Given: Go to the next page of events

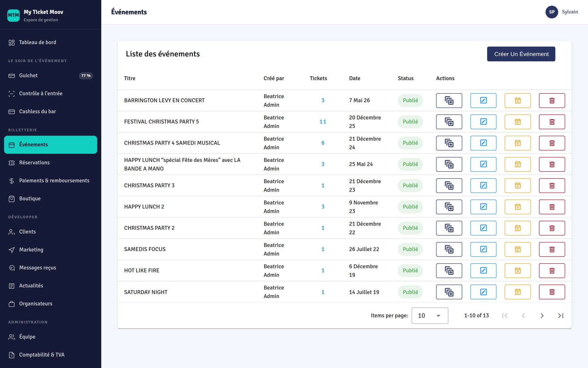Looking at the screenshot, I should click(x=542, y=316).
